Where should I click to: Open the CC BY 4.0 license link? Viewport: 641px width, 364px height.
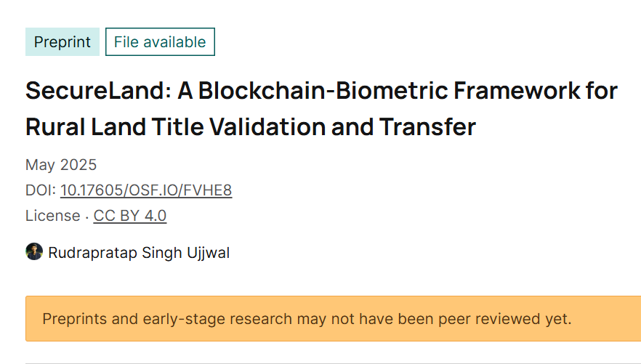(130, 216)
